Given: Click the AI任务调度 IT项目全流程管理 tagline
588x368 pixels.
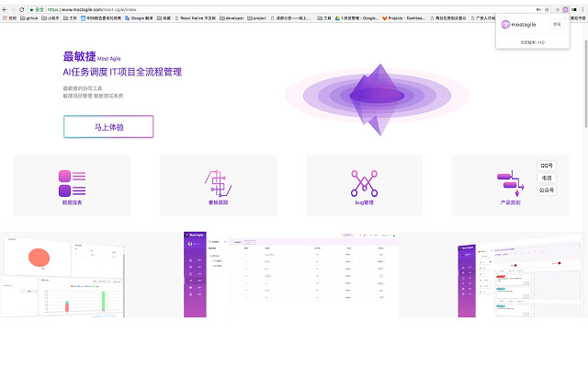Looking at the screenshot, I should click(122, 72).
